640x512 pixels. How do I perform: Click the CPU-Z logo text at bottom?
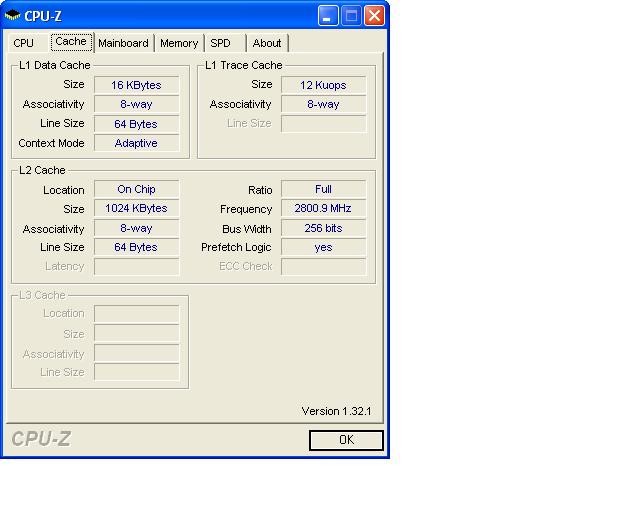click(x=41, y=439)
